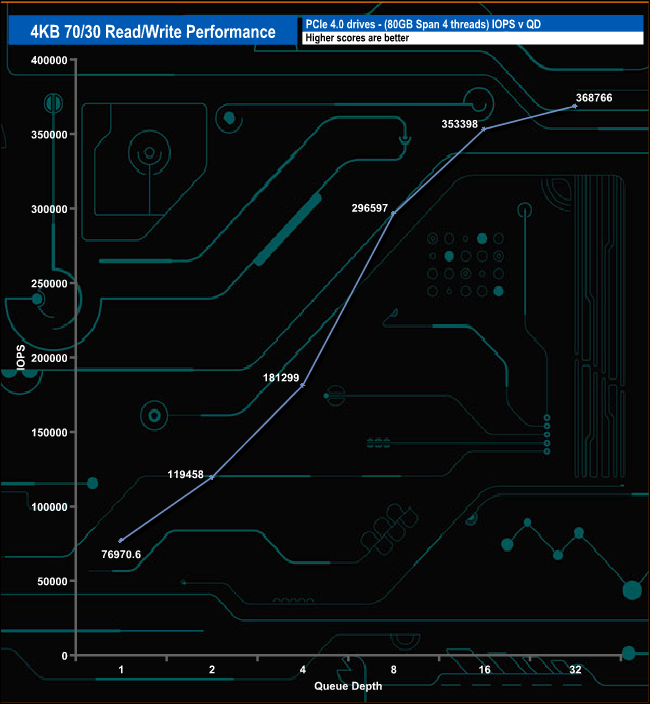Click the y-axis value 100000
The width and height of the screenshot is (650, 704).
49,507
